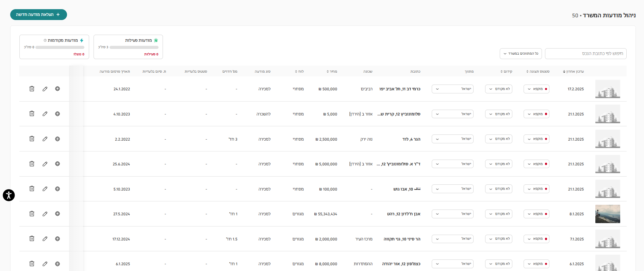Click pencil edit icon for הגר 4 row
Image resolution: width=644 pixels, height=271 pixels.
point(45,139)
